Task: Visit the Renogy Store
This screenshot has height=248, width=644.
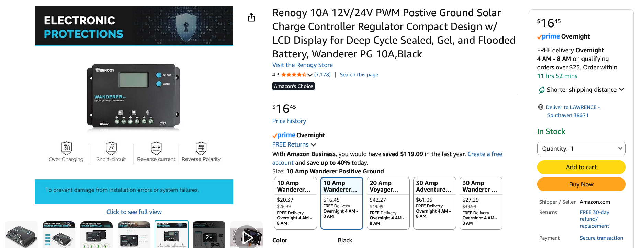Action: pos(302,65)
